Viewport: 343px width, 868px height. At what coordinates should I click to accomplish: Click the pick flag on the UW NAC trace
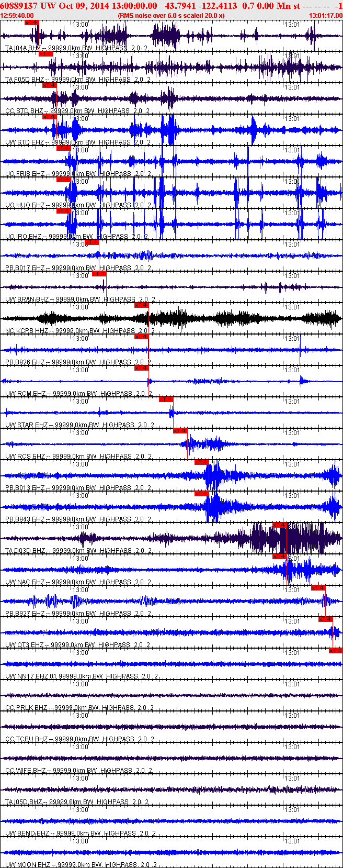coord(280,557)
